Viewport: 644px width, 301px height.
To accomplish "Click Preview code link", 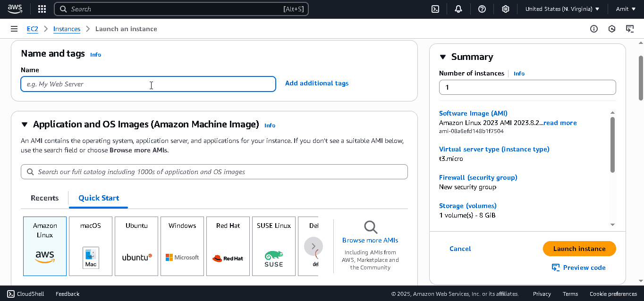I will pyautogui.click(x=585, y=268).
